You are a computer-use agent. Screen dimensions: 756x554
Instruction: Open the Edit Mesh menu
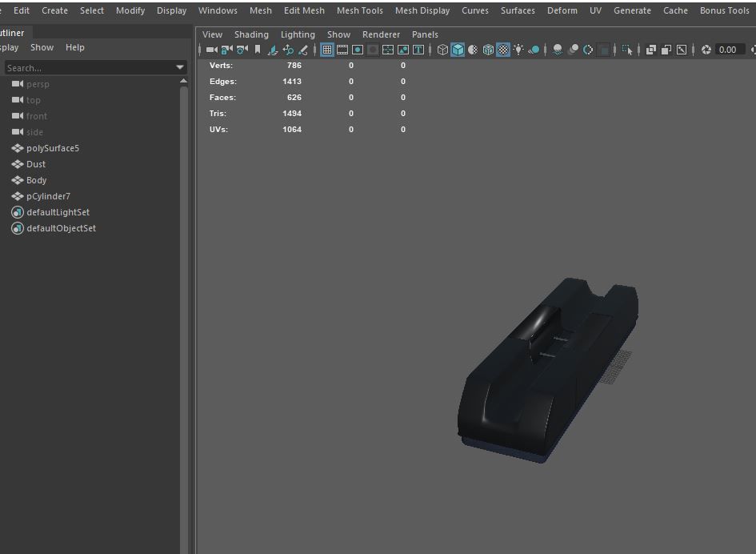[x=304, y=10]
